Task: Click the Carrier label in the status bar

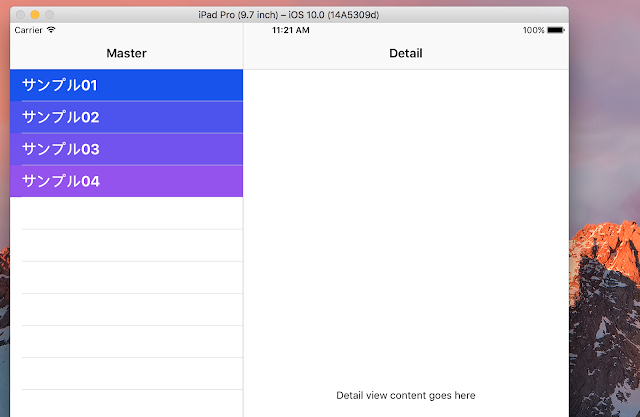Action: click(28, 30)
